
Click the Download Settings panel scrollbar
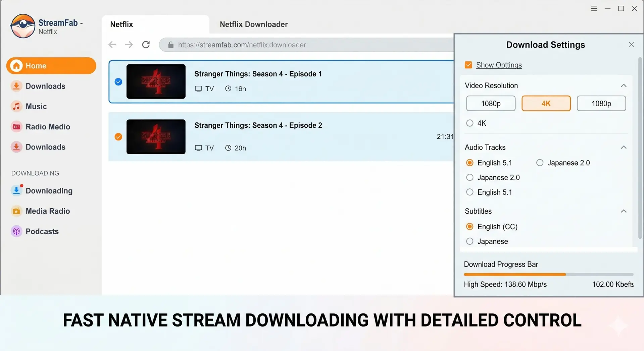click(x=640, y=148)
